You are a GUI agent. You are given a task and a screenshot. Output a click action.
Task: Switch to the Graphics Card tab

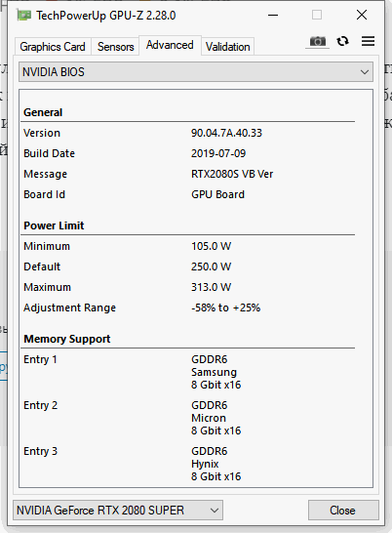(x=53, y=47)
